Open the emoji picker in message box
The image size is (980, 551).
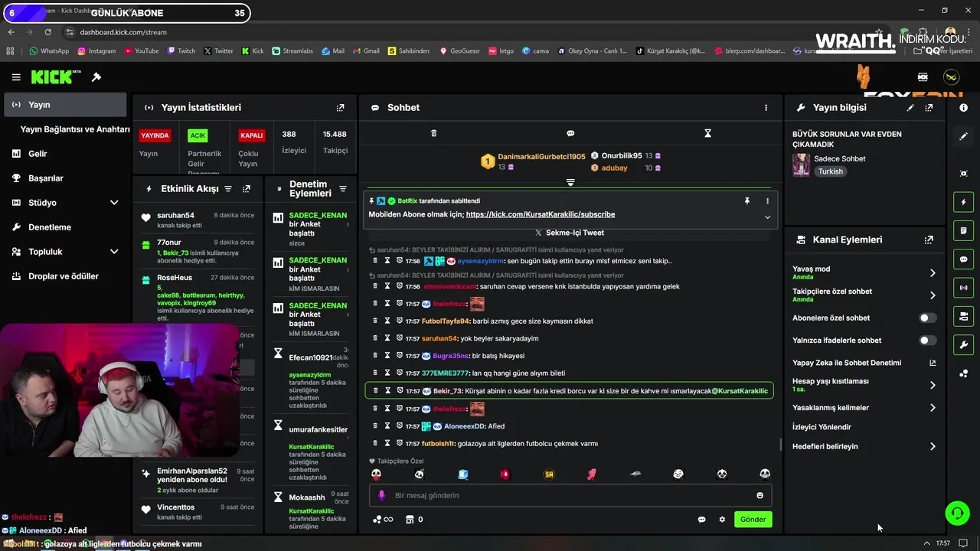click(x=759, y=495)
